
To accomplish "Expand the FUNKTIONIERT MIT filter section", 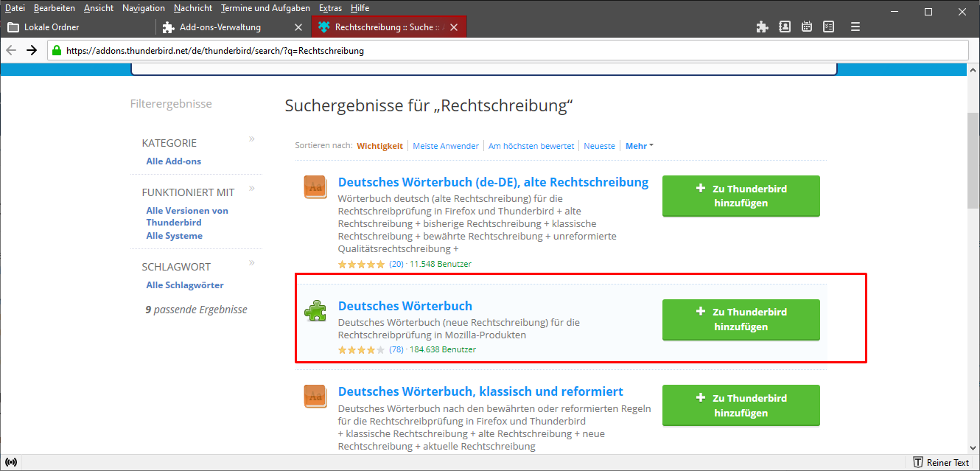I will click(x=251, y=189).
